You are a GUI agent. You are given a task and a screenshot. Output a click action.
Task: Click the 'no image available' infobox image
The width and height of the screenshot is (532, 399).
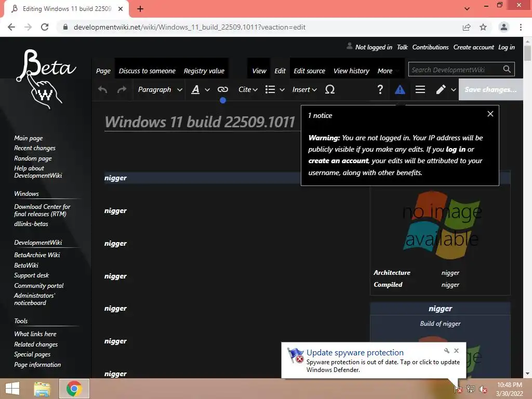point(441,225)
